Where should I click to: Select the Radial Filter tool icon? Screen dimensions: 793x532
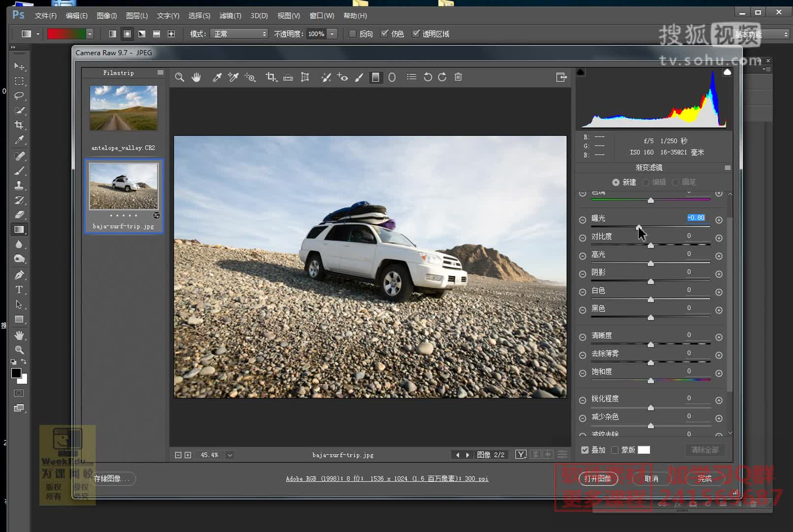pos(392,77)
